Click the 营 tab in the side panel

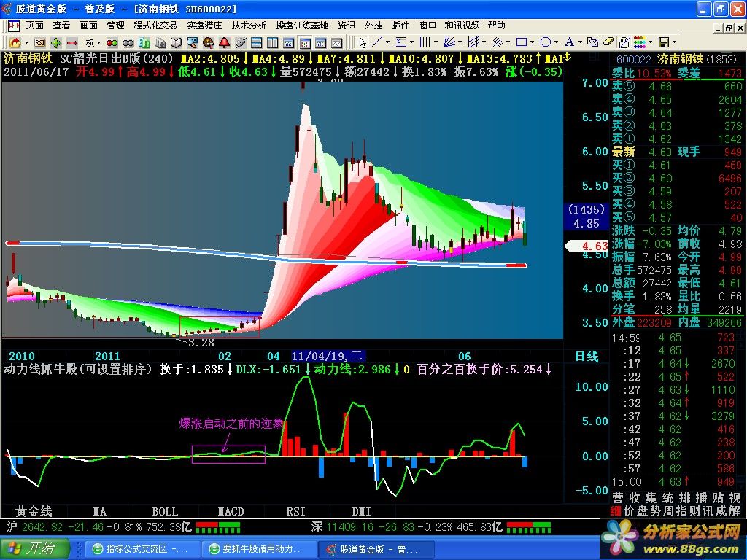point(618,498)
